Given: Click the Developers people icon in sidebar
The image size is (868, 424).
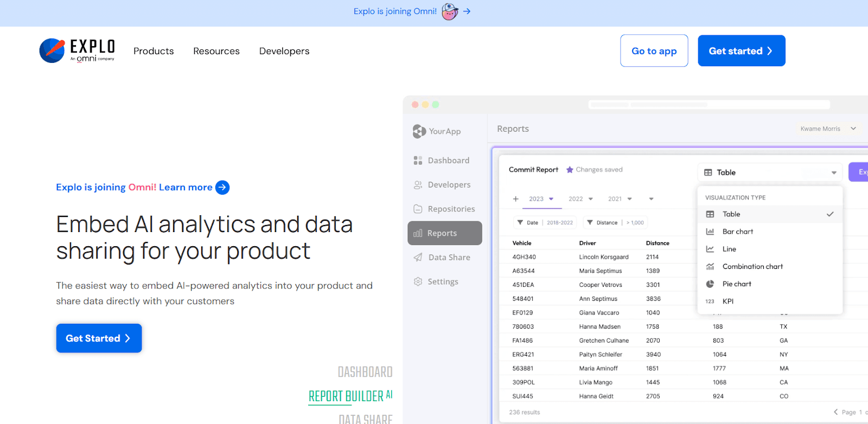Looking at the screenshot, I should [418, 185].
